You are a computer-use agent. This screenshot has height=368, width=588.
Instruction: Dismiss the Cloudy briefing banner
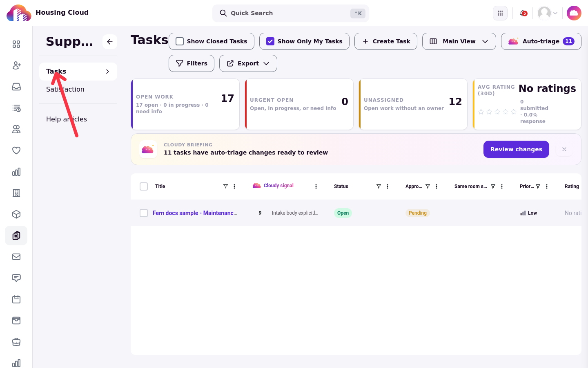coord(564,149)
